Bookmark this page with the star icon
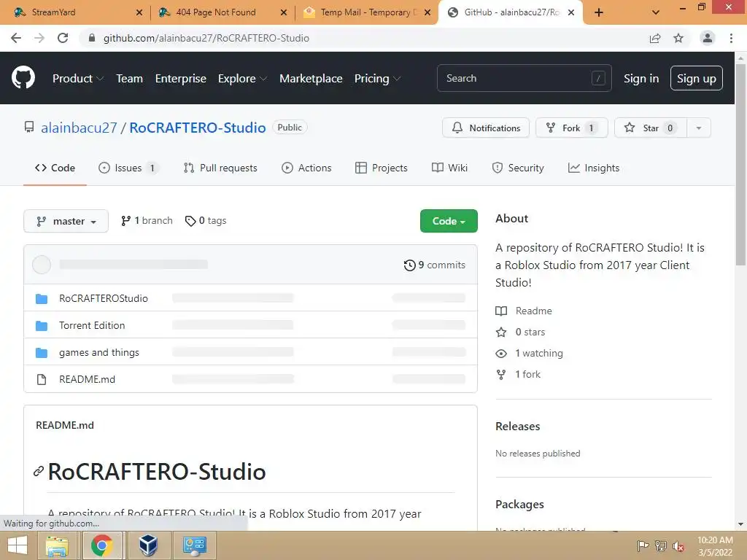 678,38
